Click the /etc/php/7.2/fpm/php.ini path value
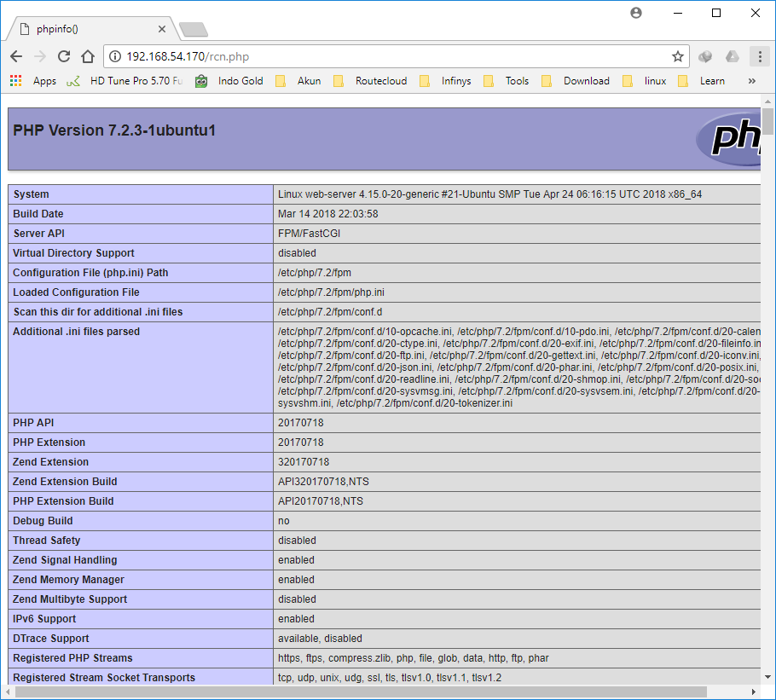 pos(331,292)
